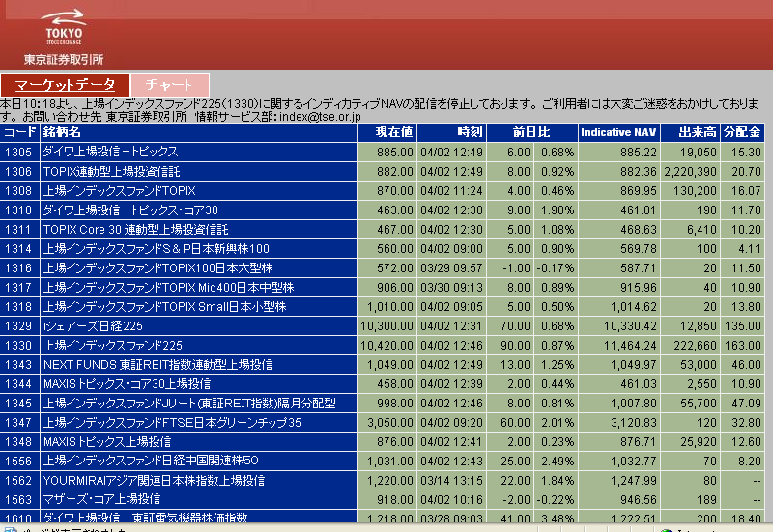The width and height of the screenshot is (773, 532).
Task: Click the コード column header
Action: tap(19, 132)
